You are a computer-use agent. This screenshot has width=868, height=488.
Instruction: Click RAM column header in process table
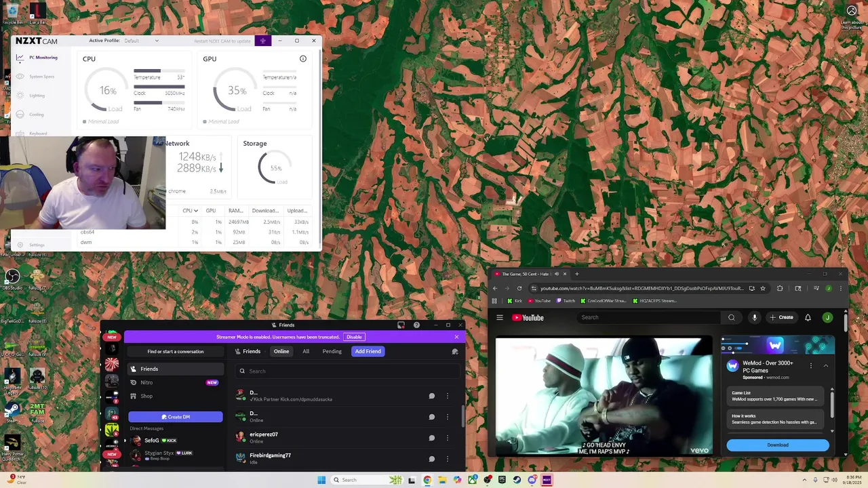(x=235, y=211)
